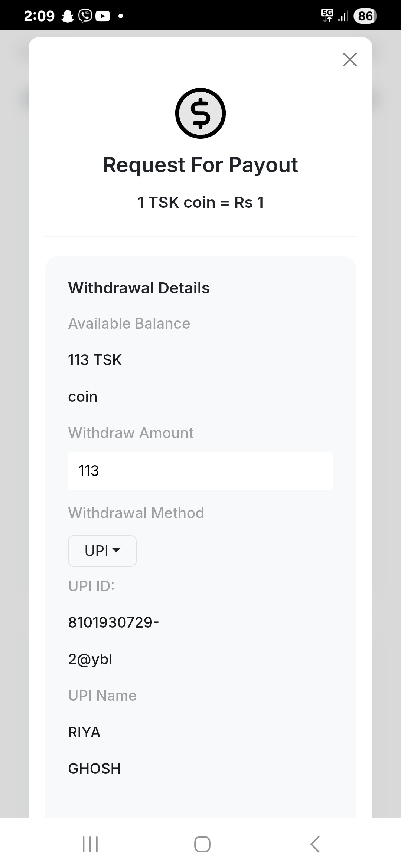Tap the Request For Payout heading
The image size is (401, 868).
click(x=200, y=165)
